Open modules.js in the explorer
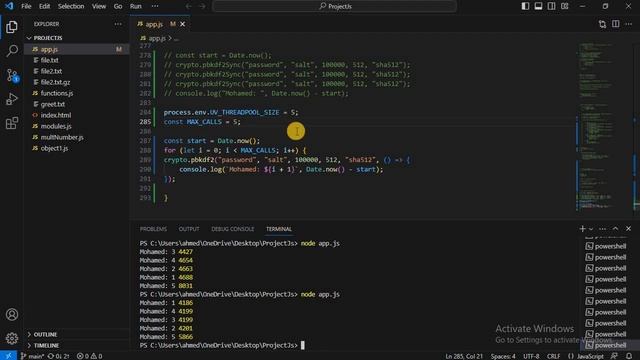This screenshot has height=360, width=640. [76, 126]
